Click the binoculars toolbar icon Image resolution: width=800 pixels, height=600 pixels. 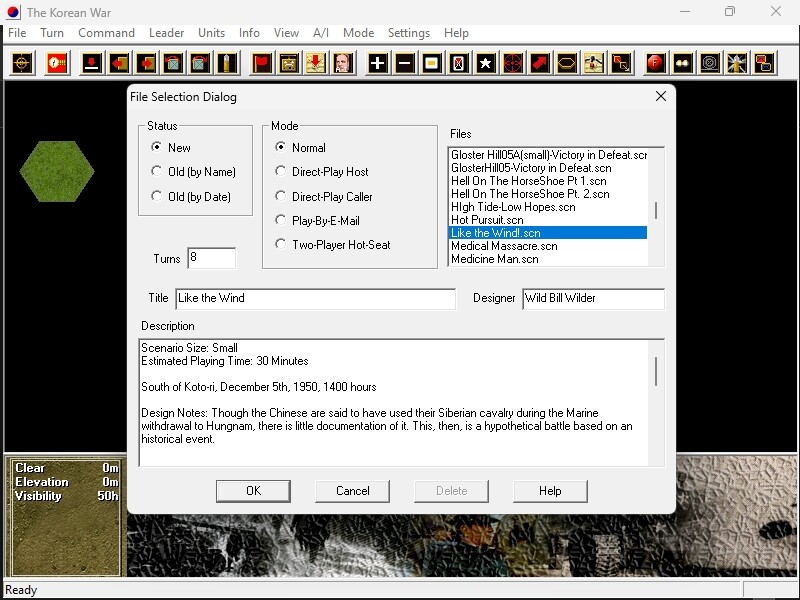pyautogui.click(x=683, y=63)
